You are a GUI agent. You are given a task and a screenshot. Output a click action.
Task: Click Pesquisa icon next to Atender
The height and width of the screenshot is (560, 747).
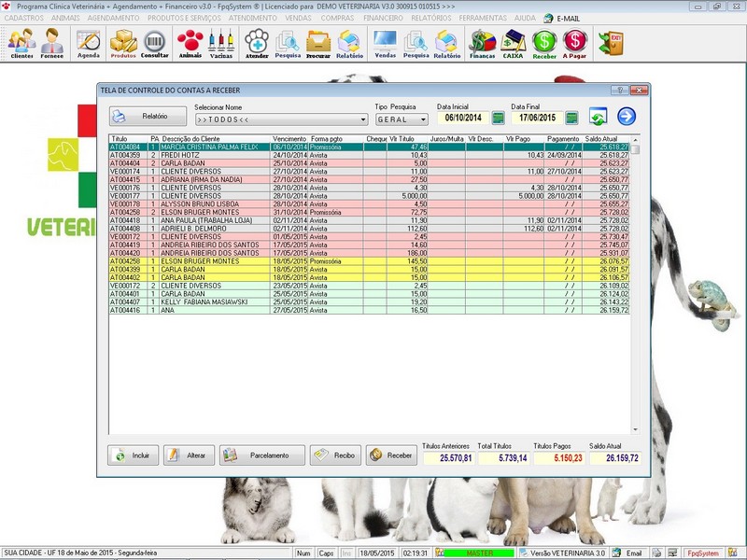coord(288,43)
